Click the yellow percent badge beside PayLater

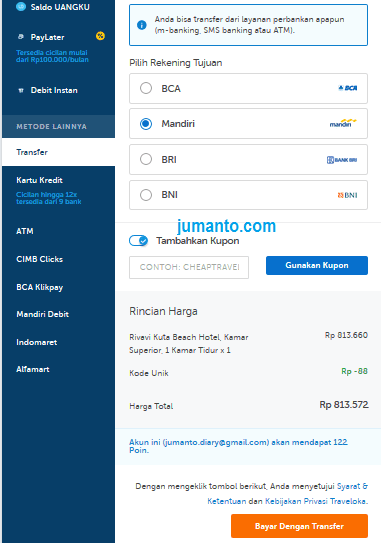click(x=100, y=36)
